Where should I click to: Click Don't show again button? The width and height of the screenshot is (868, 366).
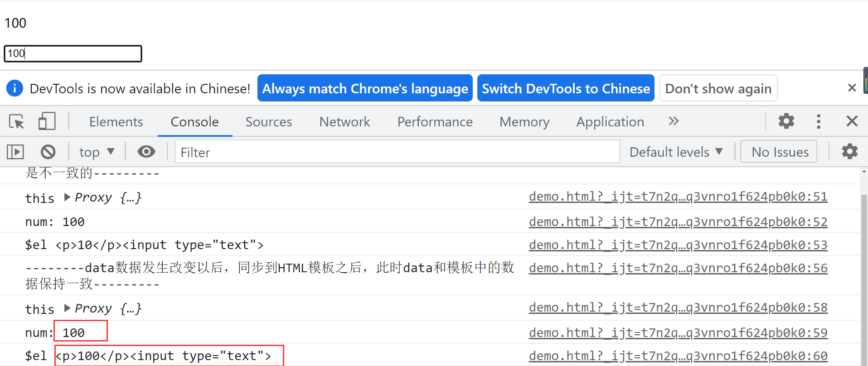(x=718, y=88)
